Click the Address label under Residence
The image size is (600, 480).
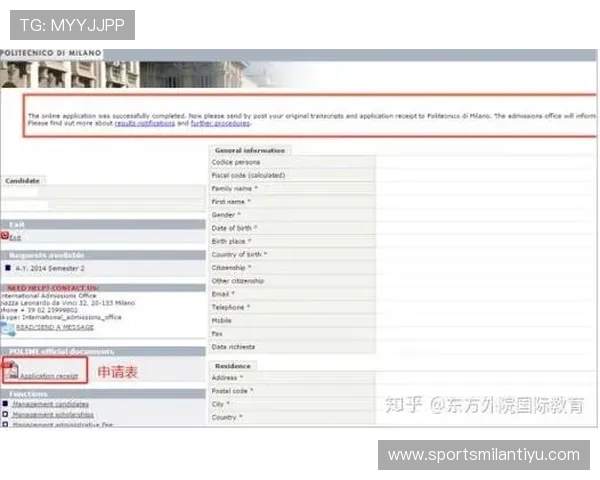[227, 378]
